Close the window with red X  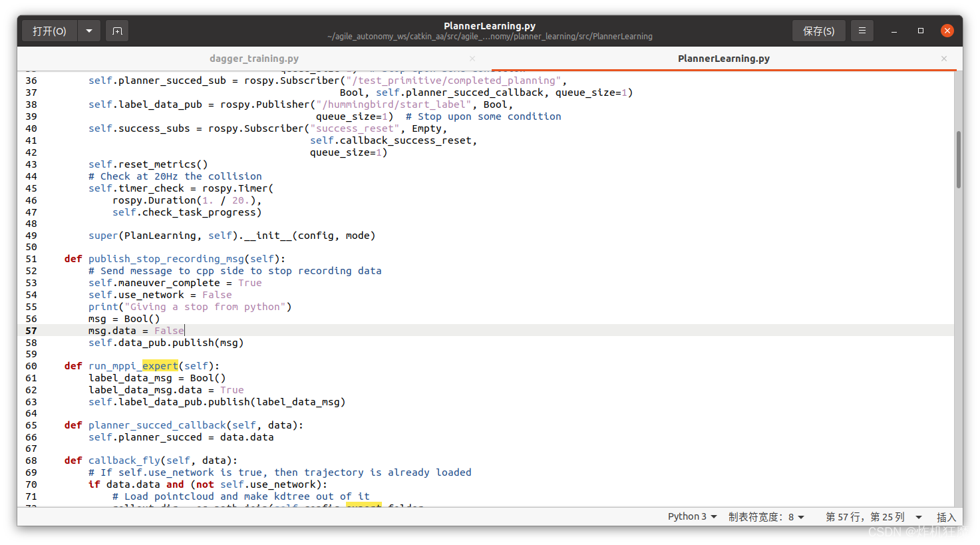point(947,31)
